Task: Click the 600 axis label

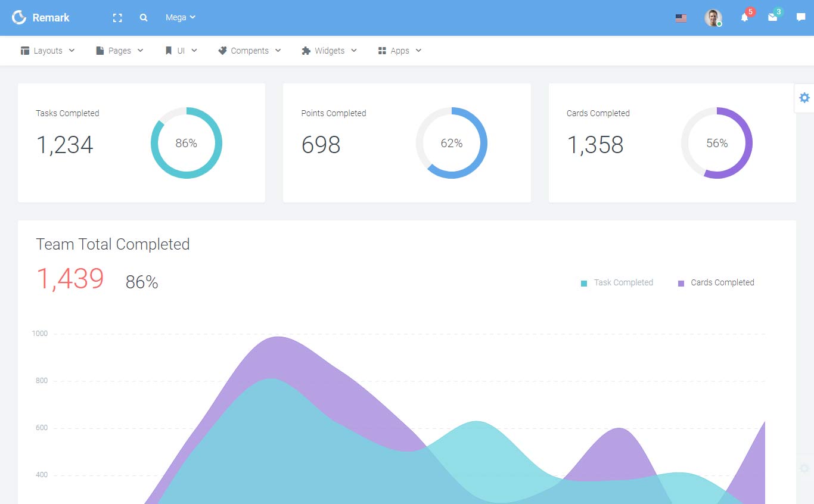Action: pos(42,428)
